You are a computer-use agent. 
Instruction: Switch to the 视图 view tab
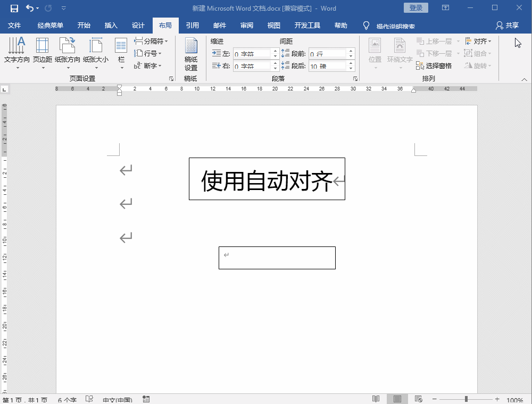[x=274, y=26]
